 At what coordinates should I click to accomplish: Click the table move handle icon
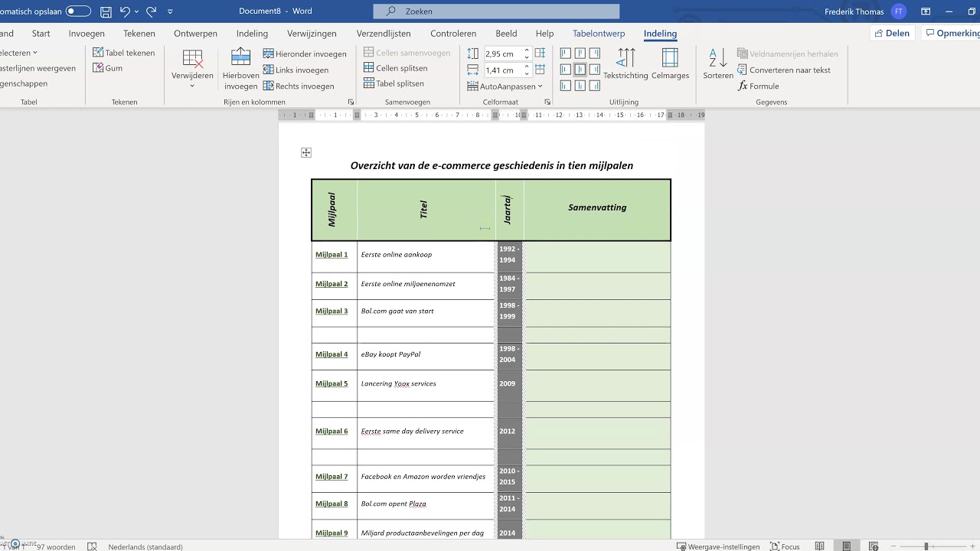pos(306,153)
